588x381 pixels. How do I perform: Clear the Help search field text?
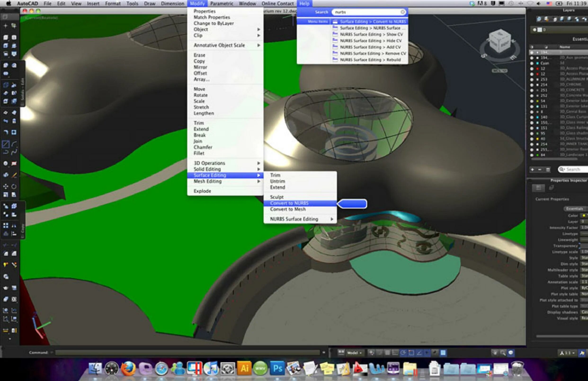(x=402, y=12)
